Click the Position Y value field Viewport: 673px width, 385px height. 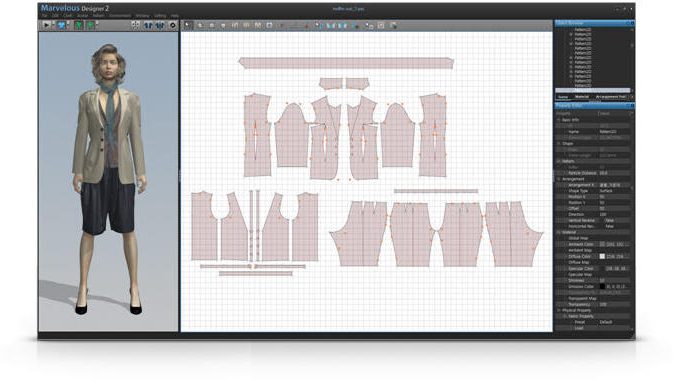coord(614,203)
